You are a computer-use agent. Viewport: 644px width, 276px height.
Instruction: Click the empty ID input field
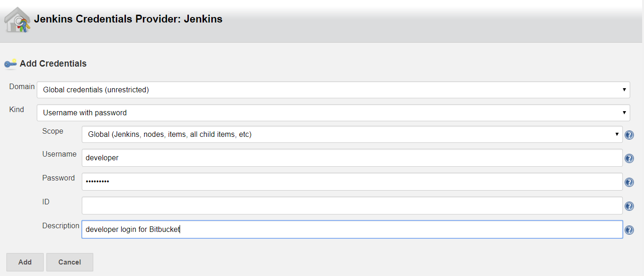tap(352, 205)
